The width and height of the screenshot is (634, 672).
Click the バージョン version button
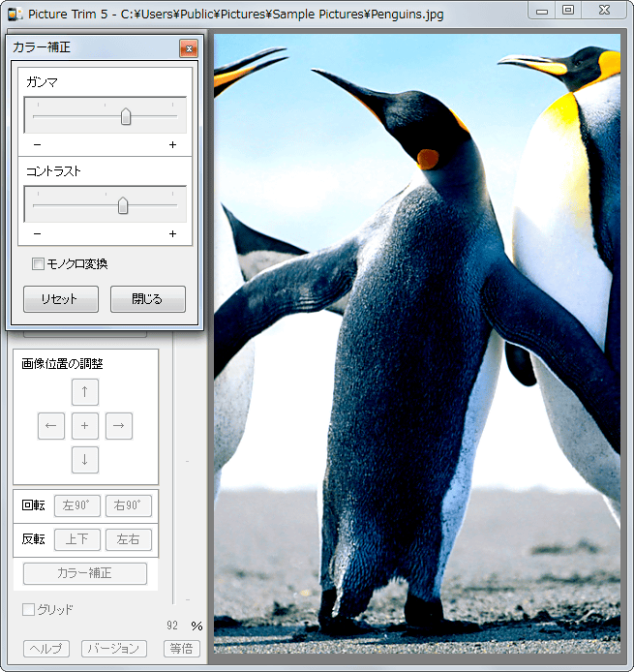(x=114, y=649)
